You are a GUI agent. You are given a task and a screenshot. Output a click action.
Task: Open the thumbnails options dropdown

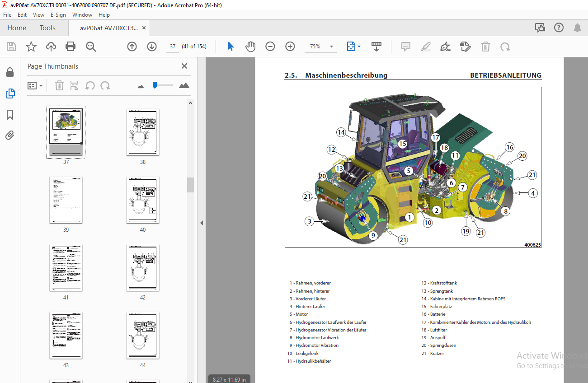pos(35,85)
